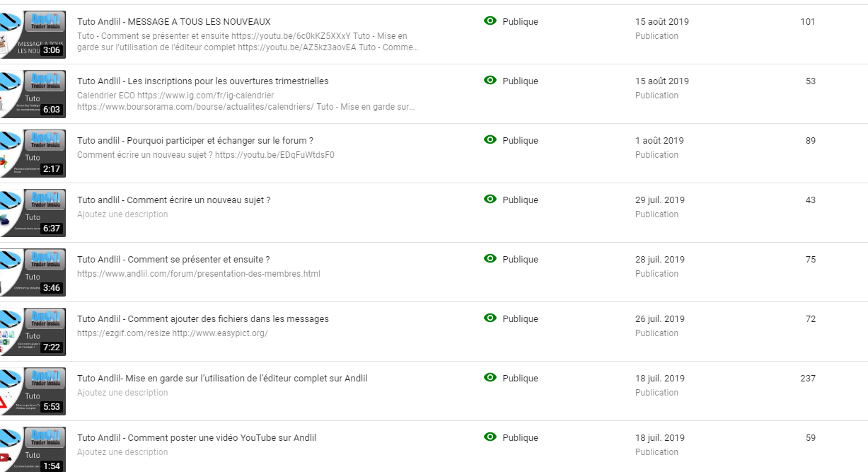Open 'Publique' visibility dropdown for the 1 août video

coord(520,141)
